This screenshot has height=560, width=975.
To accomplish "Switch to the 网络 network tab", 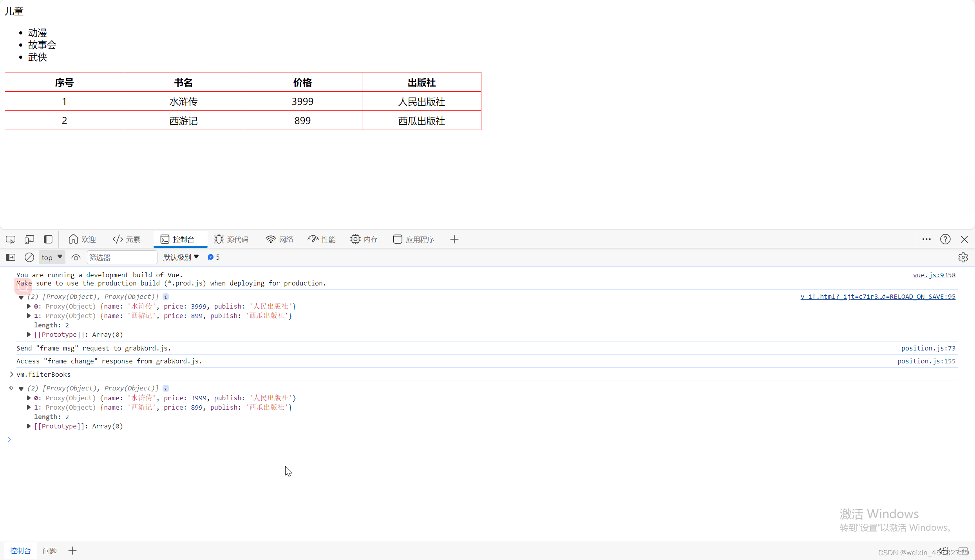I will pyautogui.click(x=279, y=239).
